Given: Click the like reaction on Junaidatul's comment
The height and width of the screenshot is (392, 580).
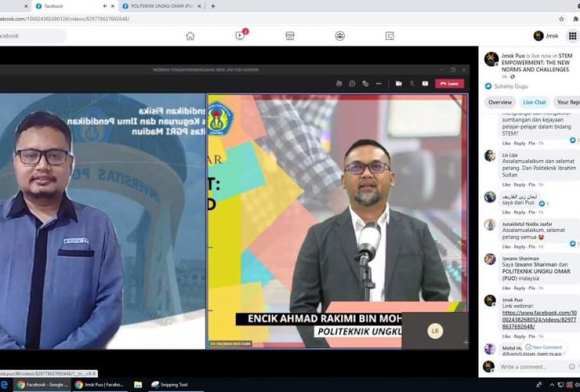Looking at the screenshot, I should point(573,243).
